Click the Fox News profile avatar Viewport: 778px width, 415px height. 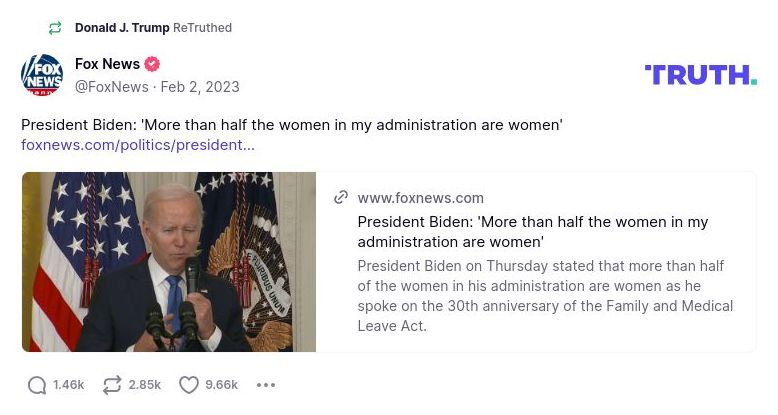pyautogui.click(x=42, y=75)
